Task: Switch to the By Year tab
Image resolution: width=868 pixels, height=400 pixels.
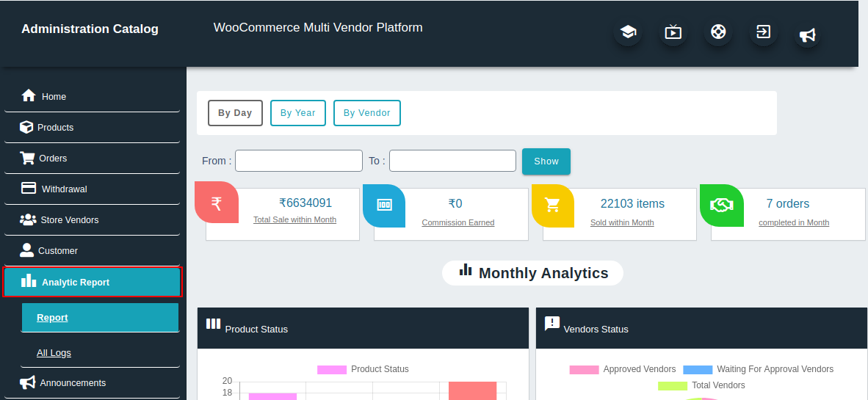Action: [x=298, y=113]
